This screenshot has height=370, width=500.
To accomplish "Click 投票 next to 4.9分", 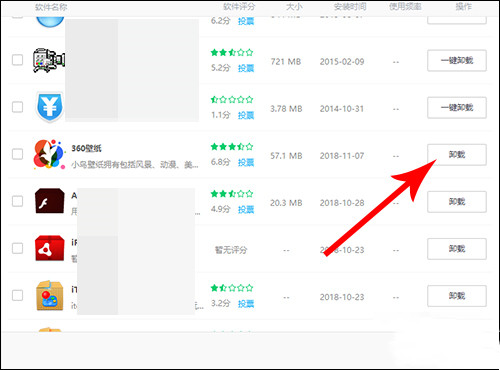I will click(x=246, y=209).
